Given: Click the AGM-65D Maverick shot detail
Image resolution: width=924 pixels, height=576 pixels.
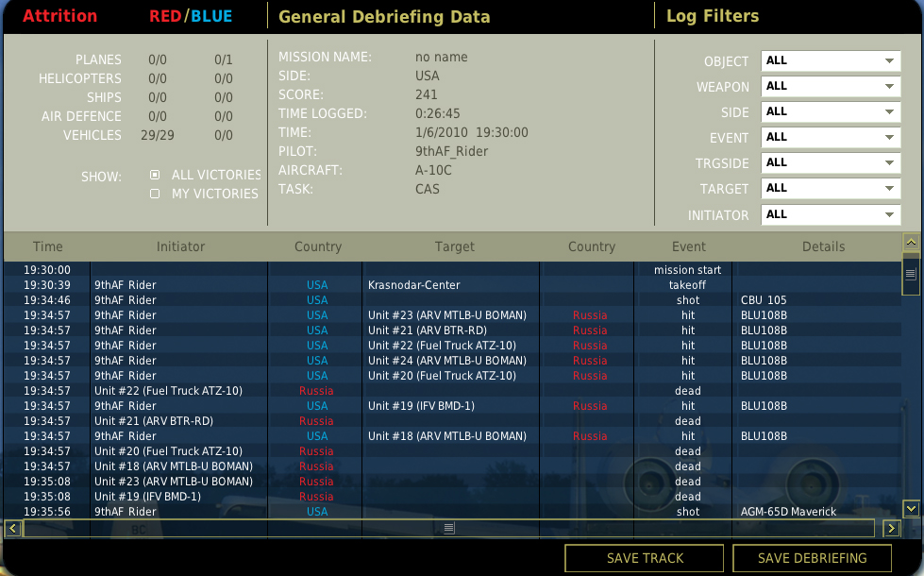Looking at the screenshot, I should (788, 513).
